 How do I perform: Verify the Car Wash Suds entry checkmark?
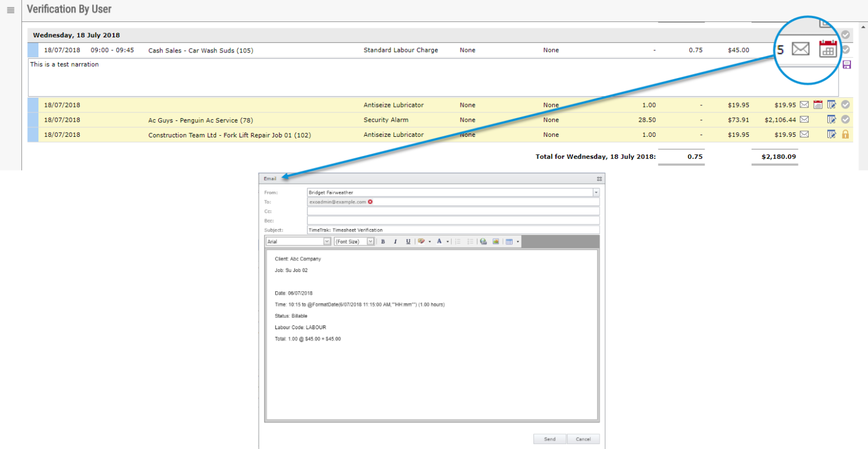pyautogui.click(x=845, y=49)
